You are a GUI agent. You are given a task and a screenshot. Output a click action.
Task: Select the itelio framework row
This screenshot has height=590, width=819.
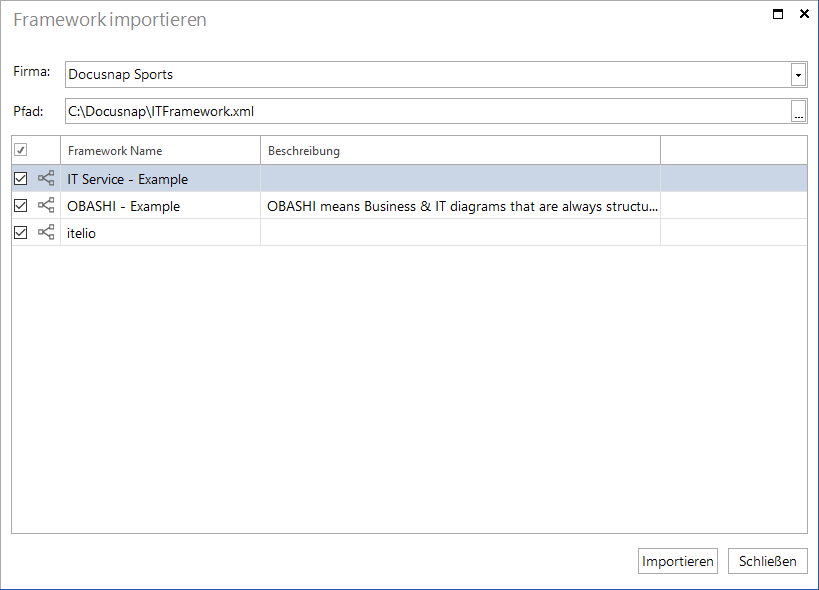(x=410, y=232)
